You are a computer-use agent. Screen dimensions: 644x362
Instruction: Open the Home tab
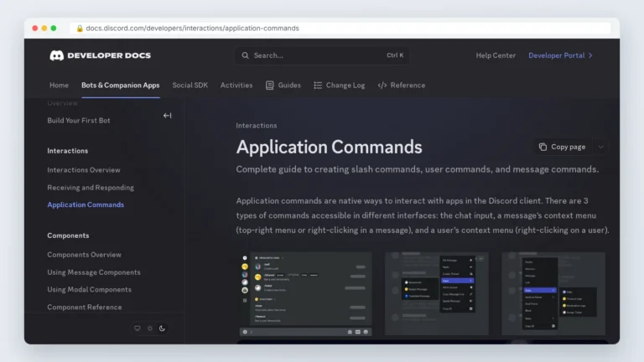coord(60,85)
